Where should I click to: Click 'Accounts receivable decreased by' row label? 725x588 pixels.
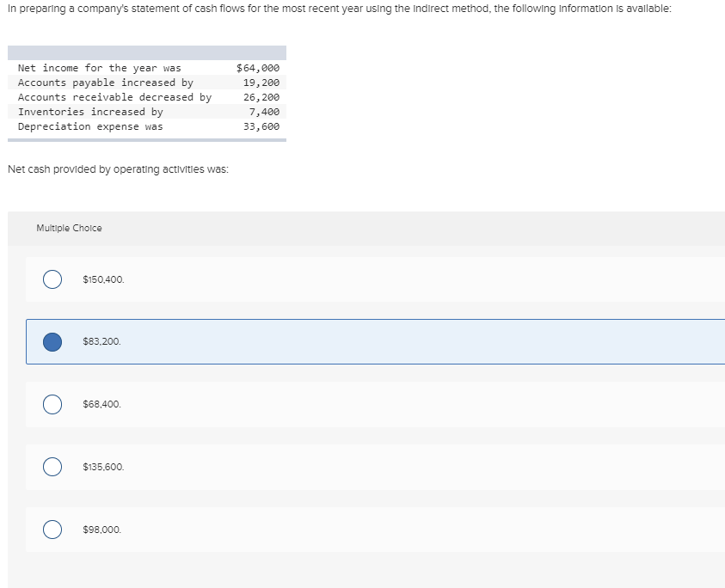[114, 97]
